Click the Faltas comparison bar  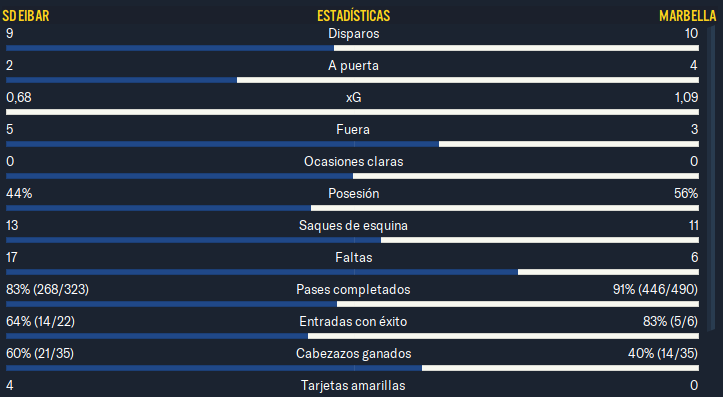point(352,272)
